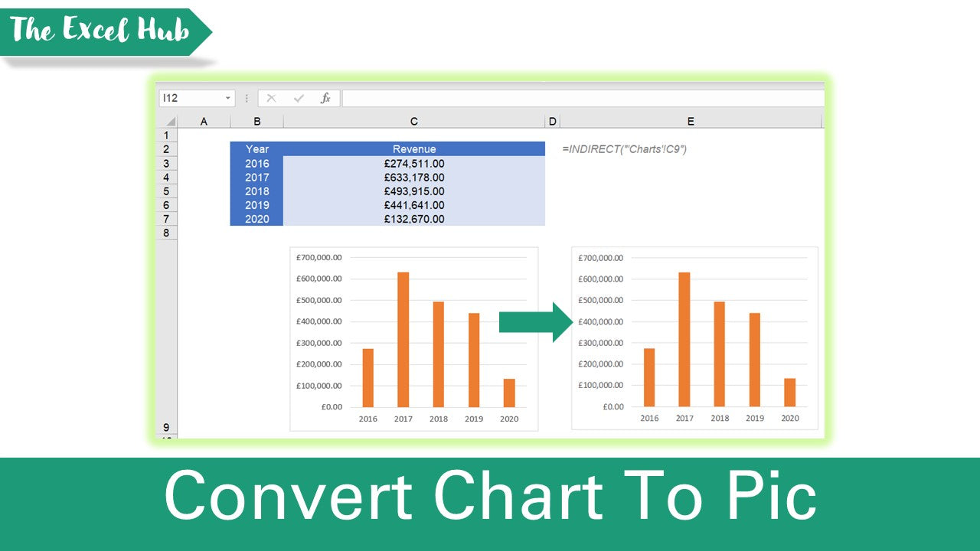Select column D header

click(x=553, y=122)
